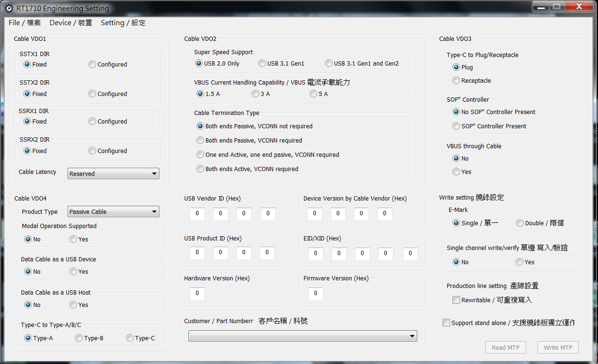Click the RT1710 gear icon in title bar
598x364 pixels.
[x=9, y=9]
